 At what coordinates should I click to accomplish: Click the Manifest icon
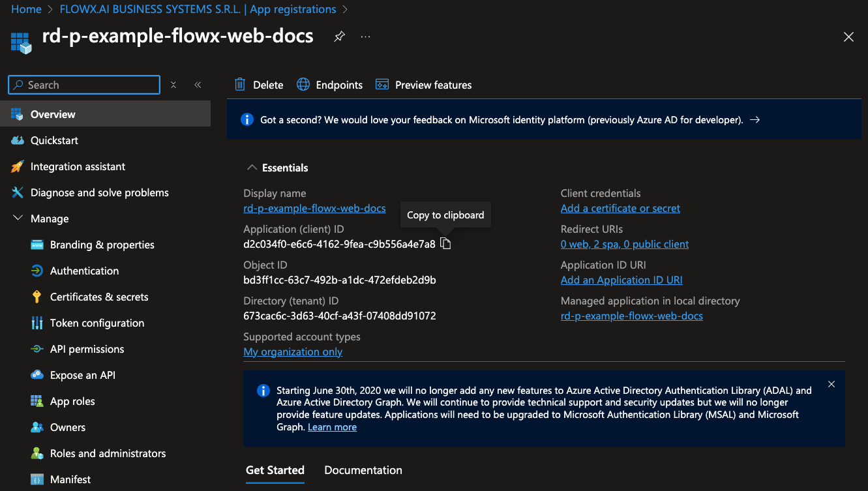pyautogui.click(x=37, y=479)
